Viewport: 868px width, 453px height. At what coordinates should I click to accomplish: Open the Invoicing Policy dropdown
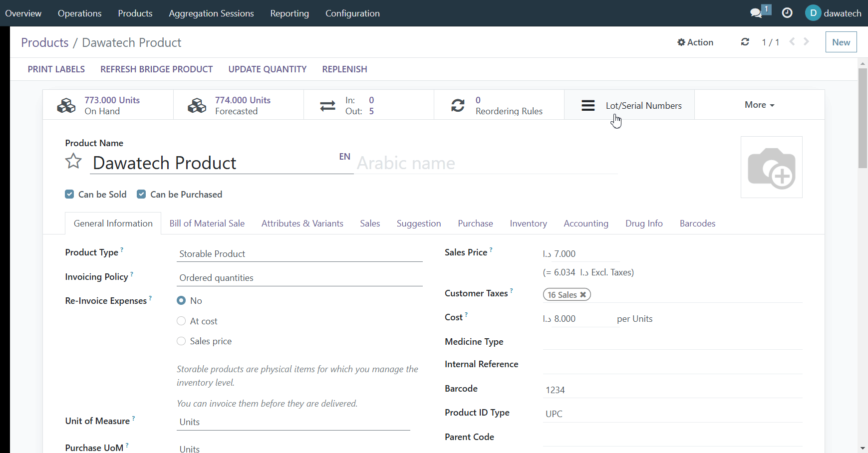pos(299,278)
